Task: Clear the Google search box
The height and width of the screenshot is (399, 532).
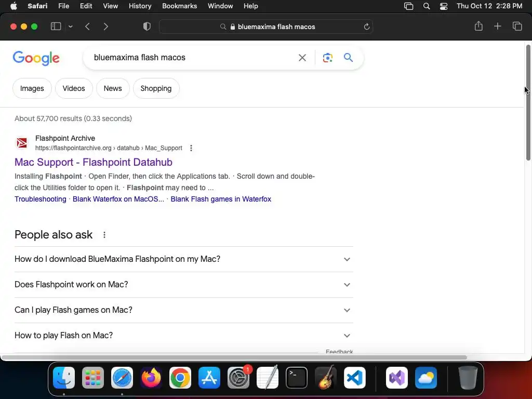Action: pos(302,58)
